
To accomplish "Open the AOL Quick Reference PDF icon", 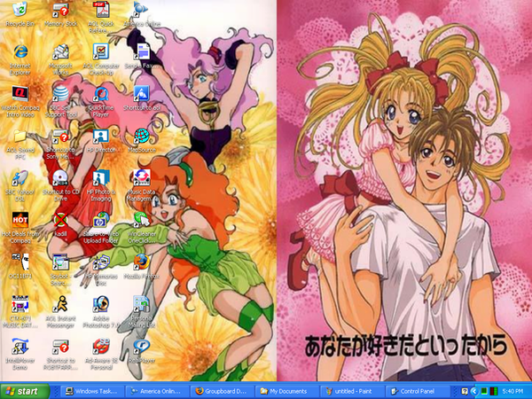I will point(101,10).
